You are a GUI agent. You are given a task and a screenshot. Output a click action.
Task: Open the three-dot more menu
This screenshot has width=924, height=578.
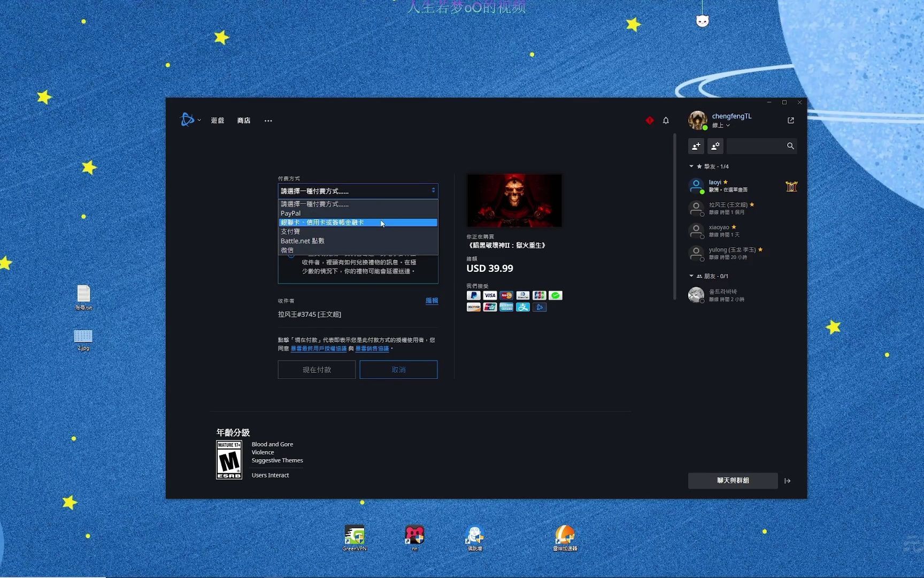click(x=268, y=121)
